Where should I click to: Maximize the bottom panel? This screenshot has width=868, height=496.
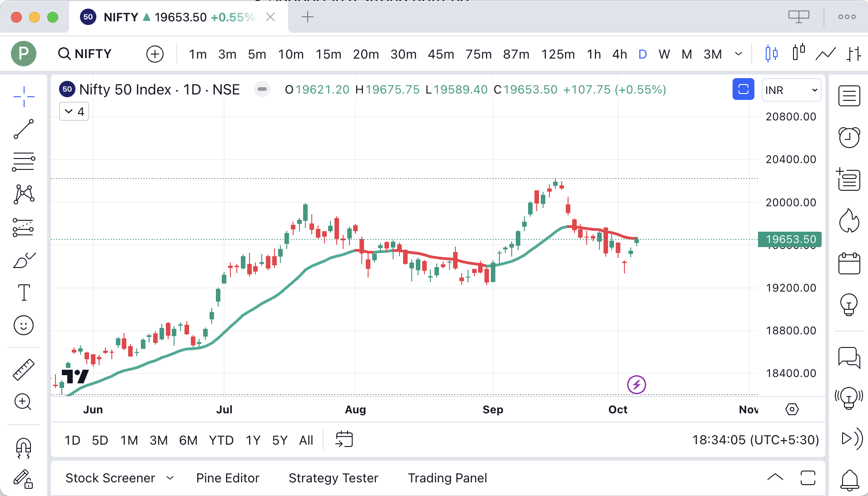[x=808, y=478]
